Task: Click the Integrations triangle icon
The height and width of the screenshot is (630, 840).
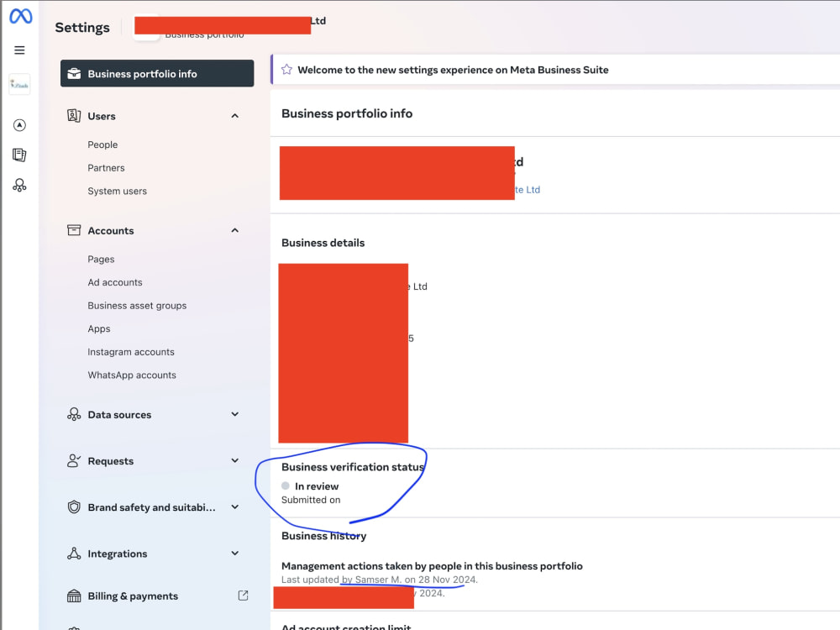Action: tap(74, 554)
